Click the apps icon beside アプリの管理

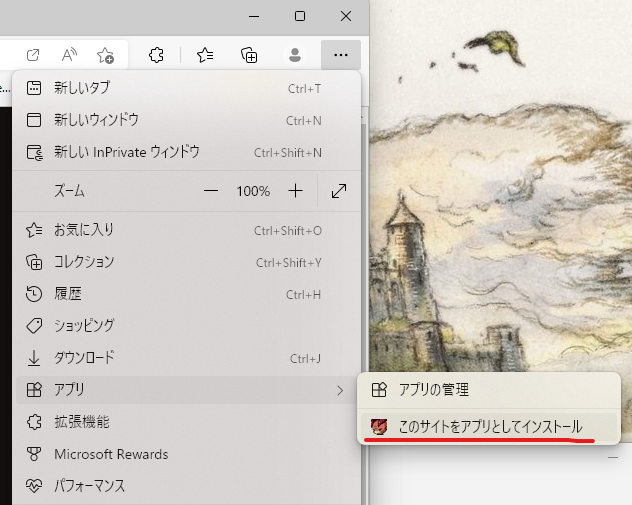(379, 390)
